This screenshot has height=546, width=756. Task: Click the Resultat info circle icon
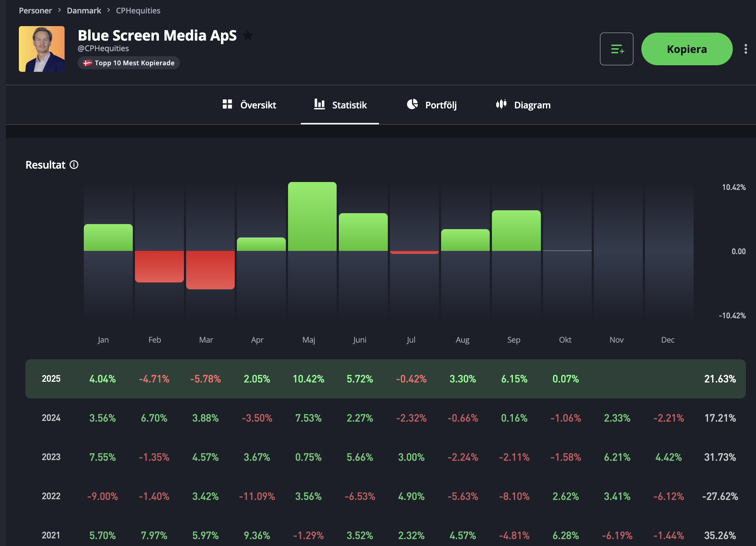pos(74,165)
